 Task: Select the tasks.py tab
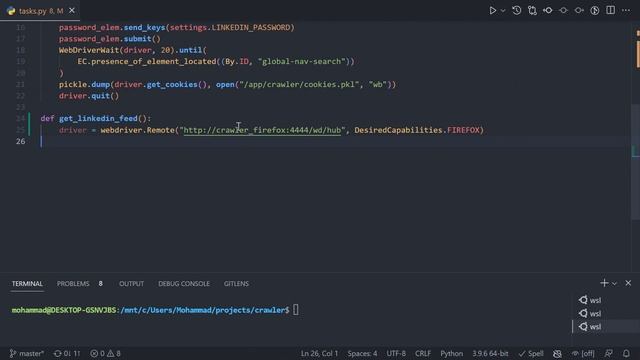pyautogui.click(x=40, y=11)
